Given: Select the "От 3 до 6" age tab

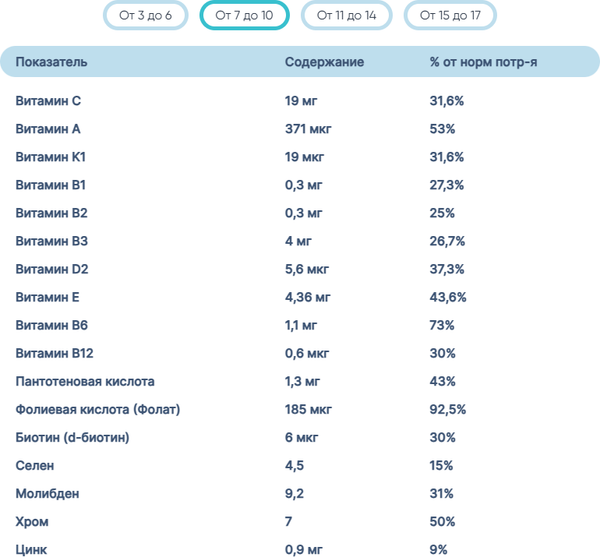Looking at the screenshot, I should coord(146,16).
